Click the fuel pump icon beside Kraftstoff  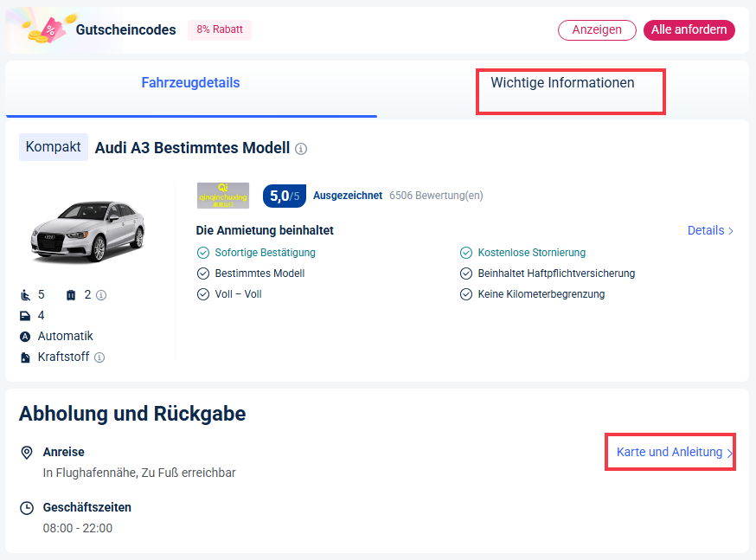[25, 357]
